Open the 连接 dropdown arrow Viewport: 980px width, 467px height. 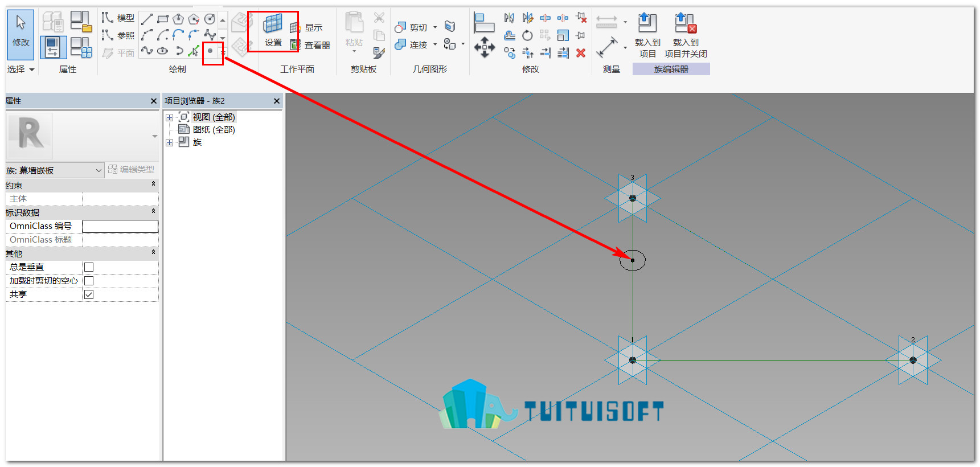[435, 44]
